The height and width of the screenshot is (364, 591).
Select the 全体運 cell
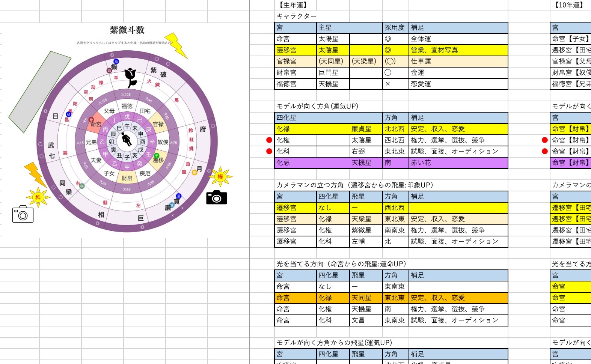pyautogui.click(x=458, y=39)
